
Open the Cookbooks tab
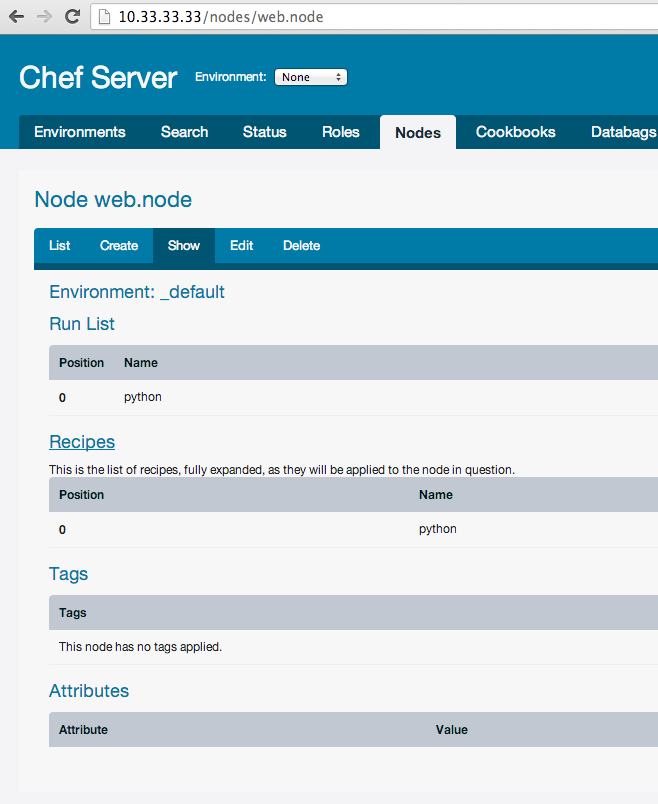(x=515, y=132)
